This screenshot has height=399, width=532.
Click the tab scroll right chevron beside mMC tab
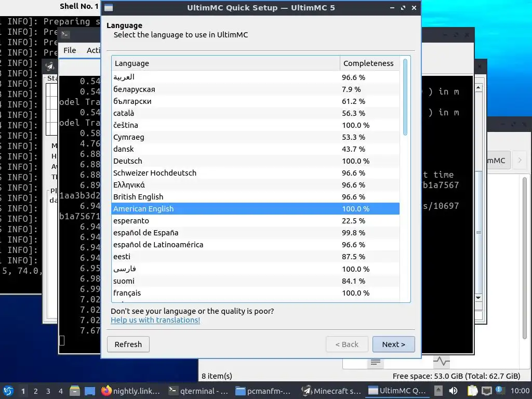[520, 160]
